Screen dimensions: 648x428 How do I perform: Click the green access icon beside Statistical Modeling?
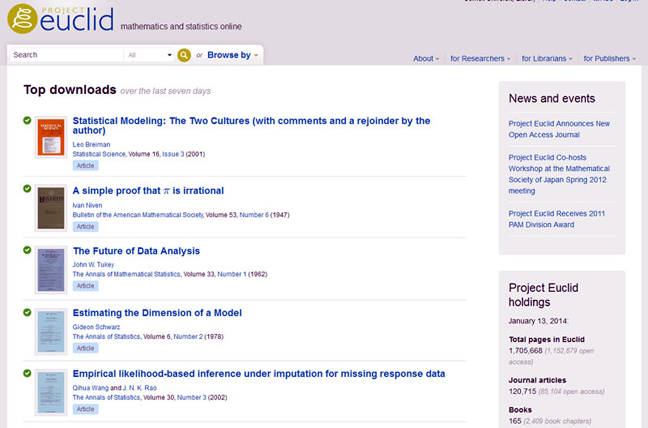click(x=27, y=121)
